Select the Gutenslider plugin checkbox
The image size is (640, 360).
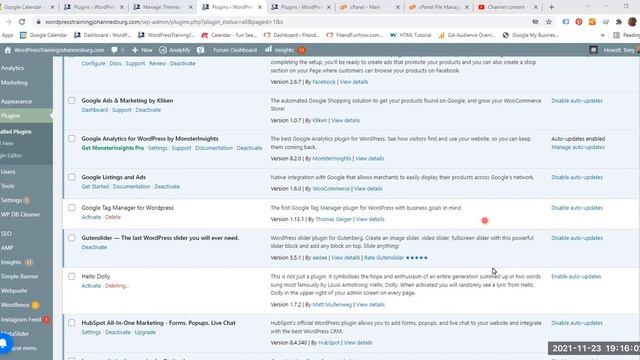tap(72, 238)
